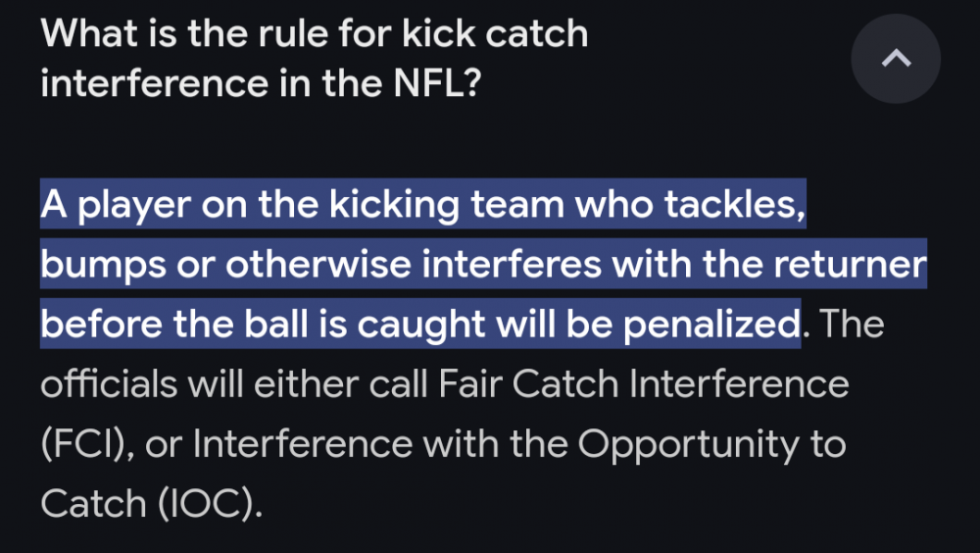Screen dimensions: 980x553
Task: Click the word "officials" in the answer
Action: pos(109,383)
